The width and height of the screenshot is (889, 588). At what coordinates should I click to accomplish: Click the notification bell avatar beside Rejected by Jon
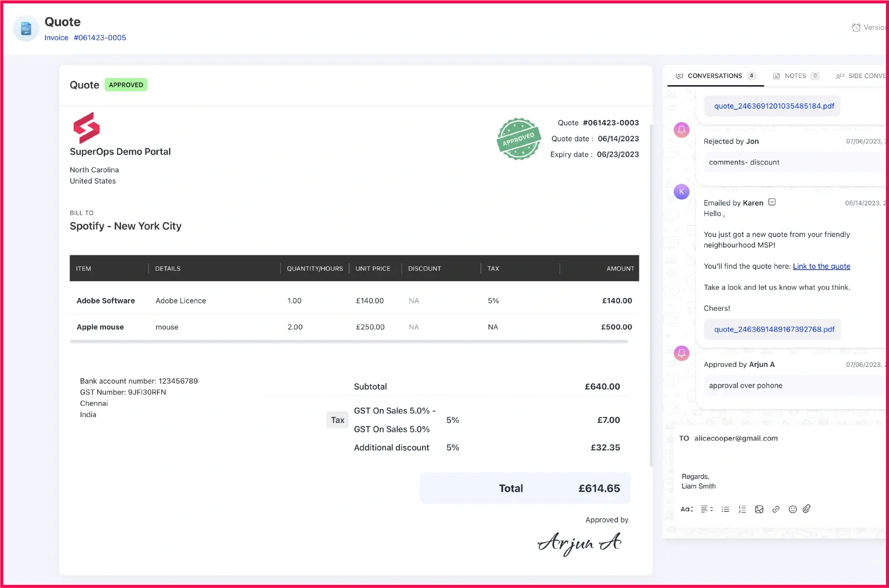tap(681, 130)
